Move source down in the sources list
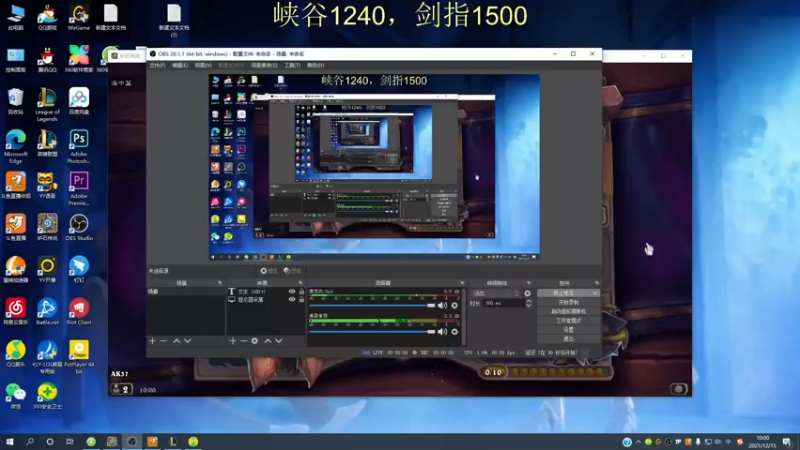 coord(279,341)
